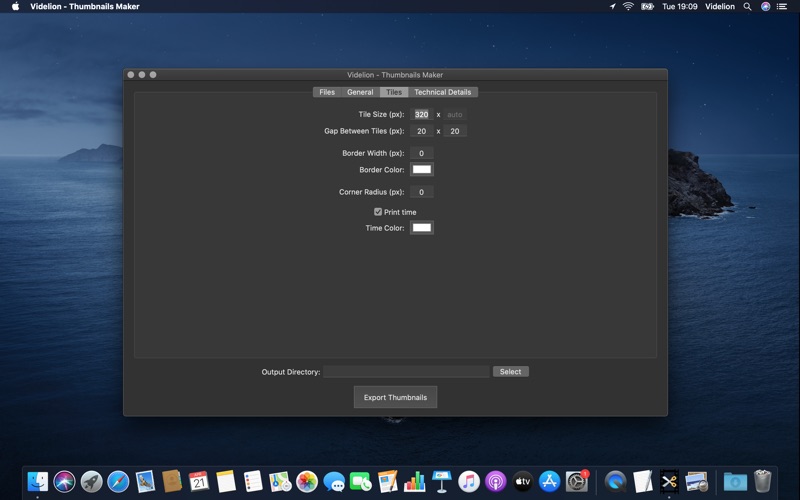This screenshot has height=500, width=800.
Task: Open the Videlion - Thumbnails Maker app menu
Action: point(85,7)
